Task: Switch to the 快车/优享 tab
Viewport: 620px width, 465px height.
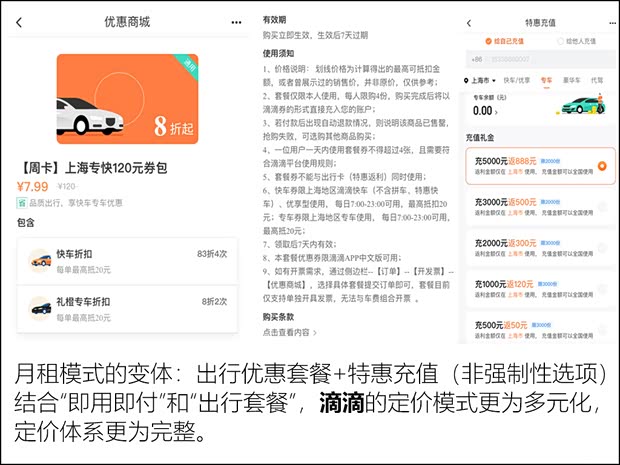Action: click(516, 80)
